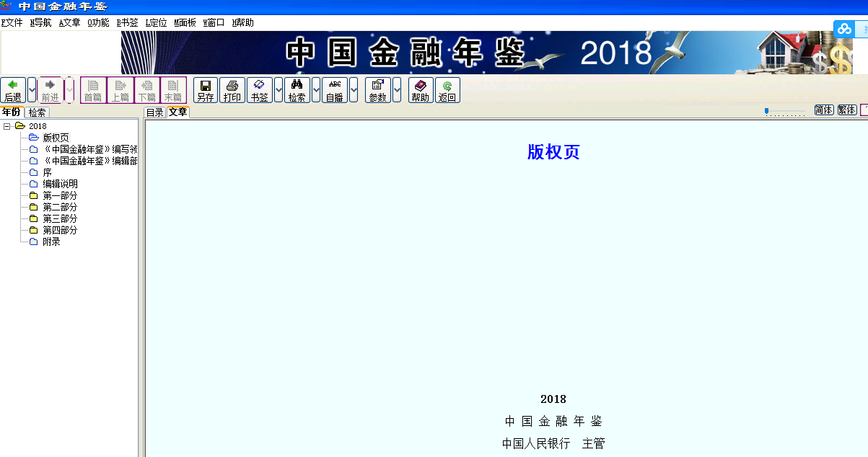Open dropdown arrow next to 书签

(x=279, y=90)
